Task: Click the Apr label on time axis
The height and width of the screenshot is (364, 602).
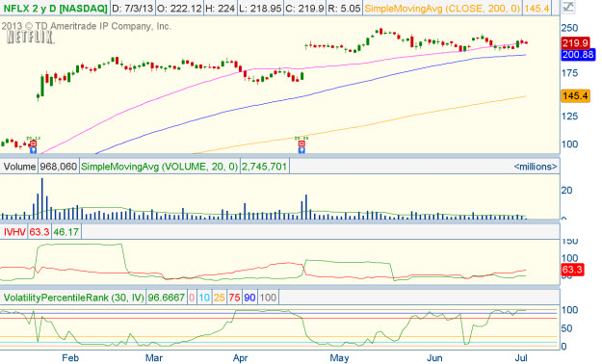Action: [x=241, y=358]
